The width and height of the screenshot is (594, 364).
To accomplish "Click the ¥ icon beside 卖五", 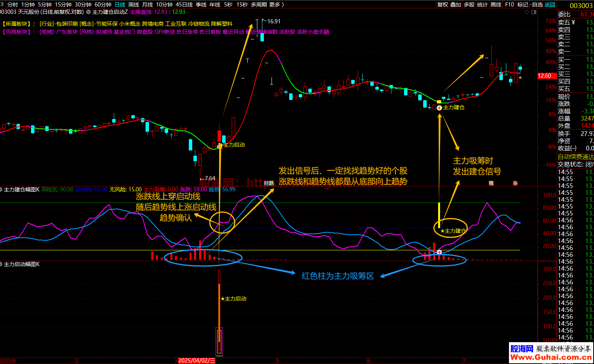I will pos(573,22).
